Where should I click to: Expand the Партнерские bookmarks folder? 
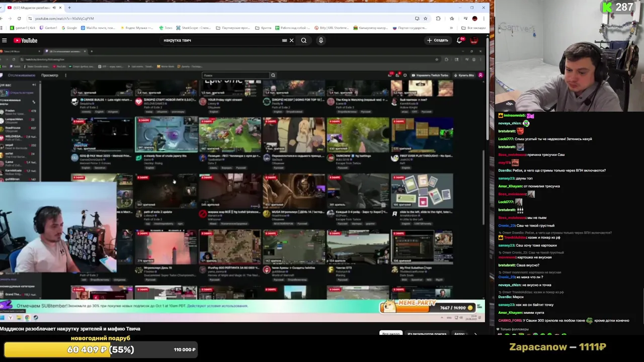point(233,28)
